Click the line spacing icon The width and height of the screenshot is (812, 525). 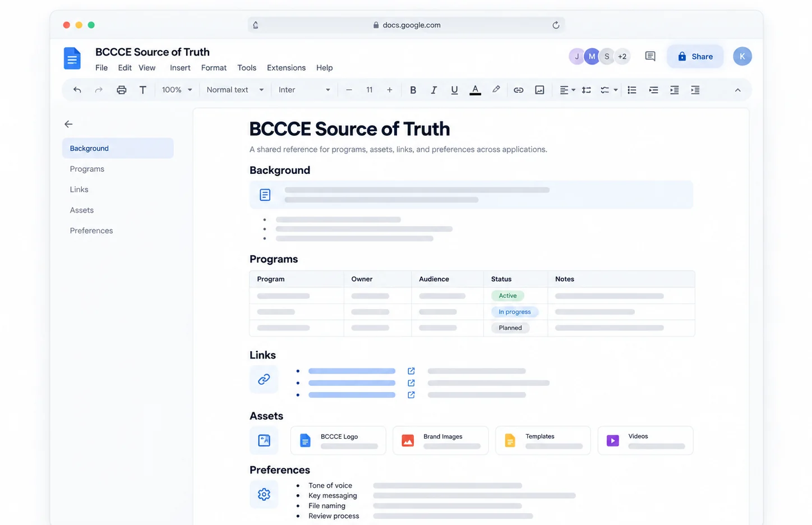(x=586, y=90)
